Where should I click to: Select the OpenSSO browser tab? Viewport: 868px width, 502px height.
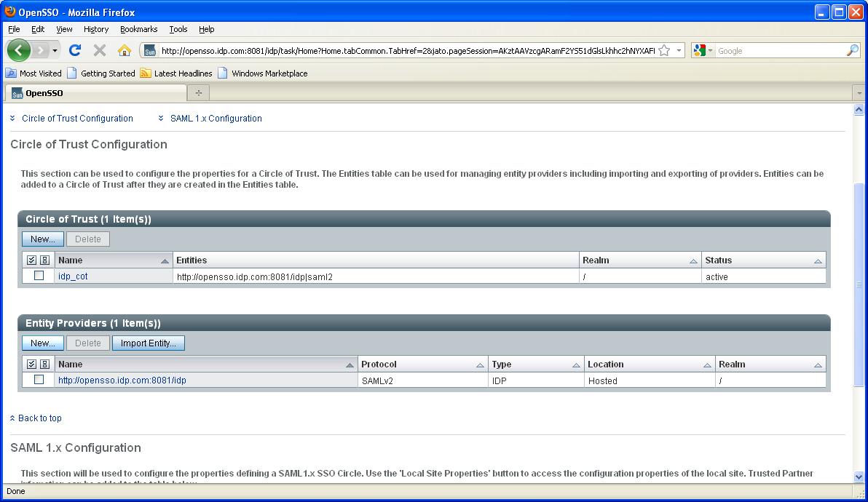(96, 93)
